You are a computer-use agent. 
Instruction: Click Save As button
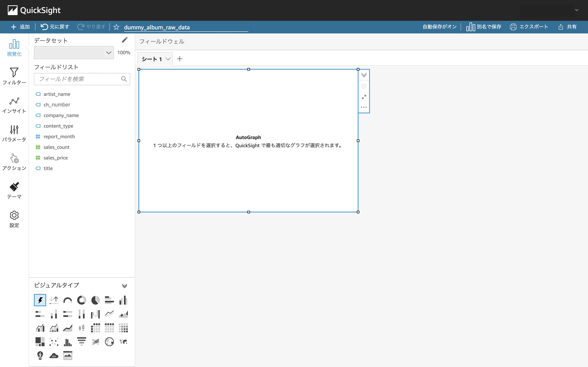coord(483,27)
